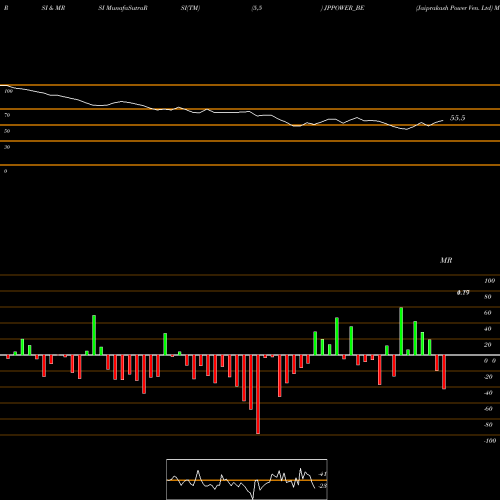Click the 0.79 MR value
The image size is (500, 500).
463,293
